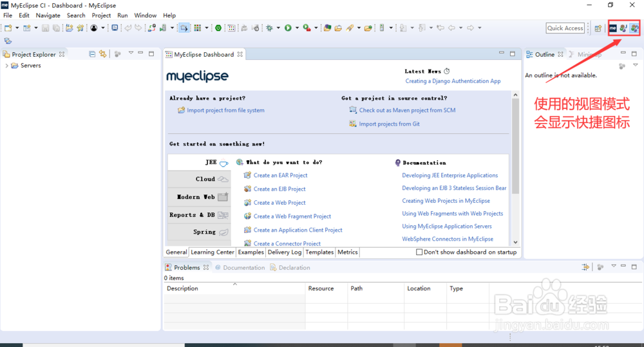Open Project Explorer view menu chevron
This screenshot has width=644, height=347.
point(131,53)
